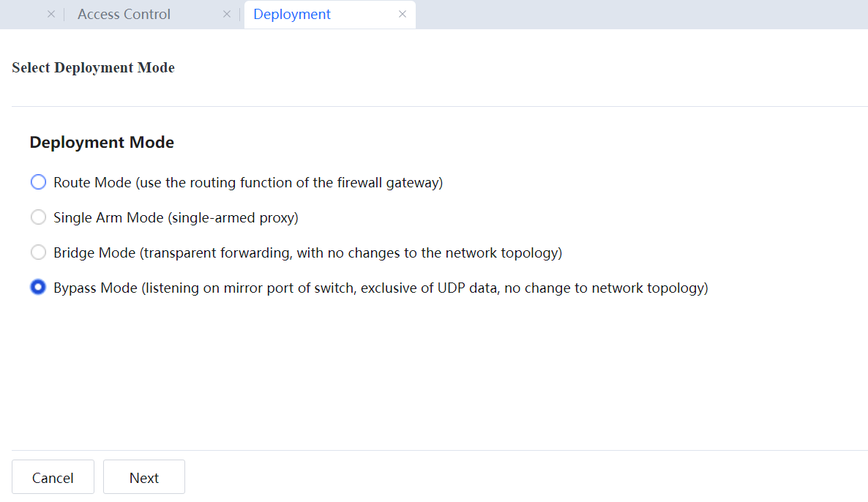Click the Select Deployment Mode page heading
The image size is (868, 502).
(x=93, y=68)
